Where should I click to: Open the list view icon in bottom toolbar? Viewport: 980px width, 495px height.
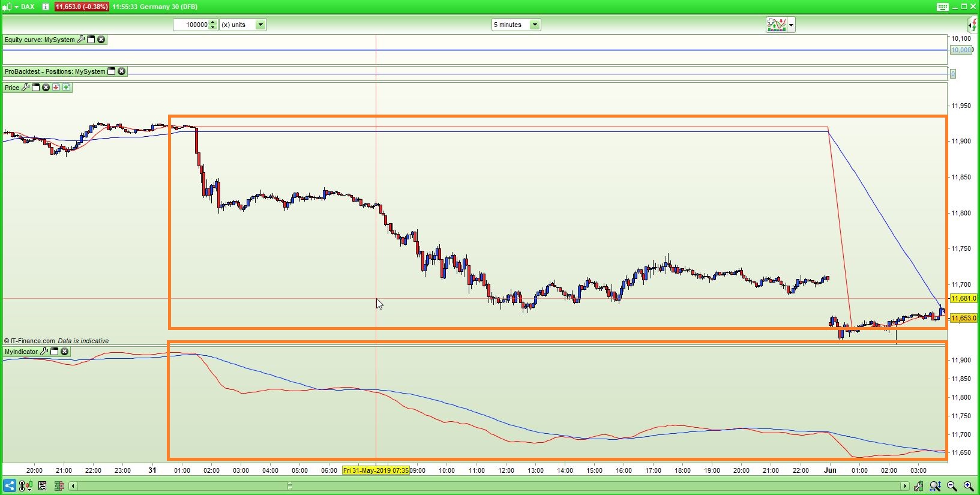point(43,486)
